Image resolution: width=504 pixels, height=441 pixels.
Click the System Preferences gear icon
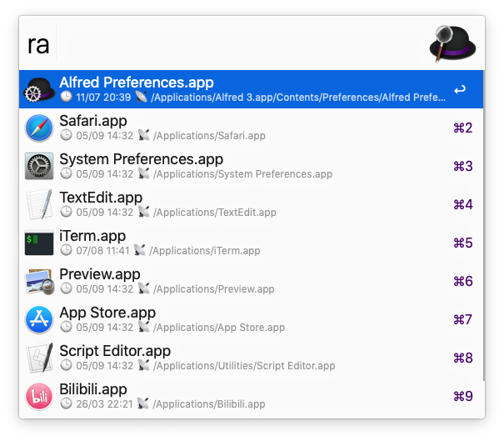39,166
